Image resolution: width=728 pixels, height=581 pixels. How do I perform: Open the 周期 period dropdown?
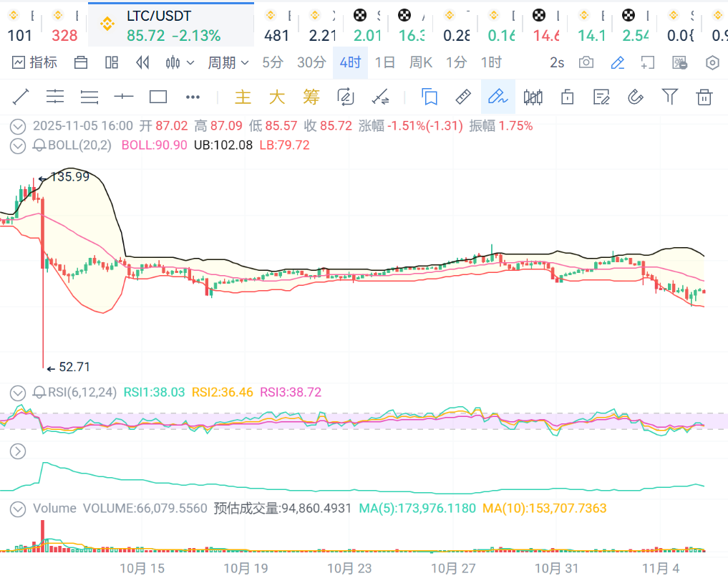coord(228,63)
